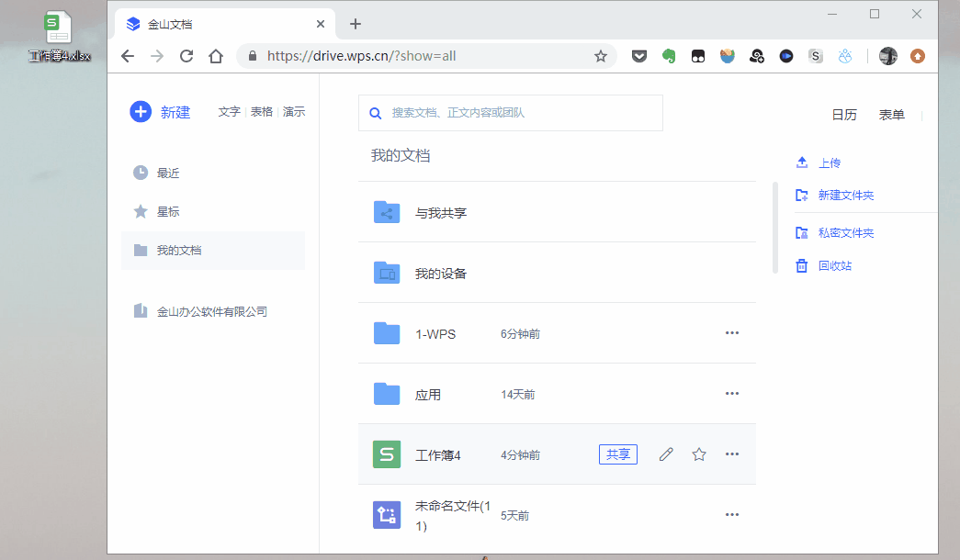960x560 pixels.
Task: Click the 上传 upload action
Action: click(x=818, y=162)
